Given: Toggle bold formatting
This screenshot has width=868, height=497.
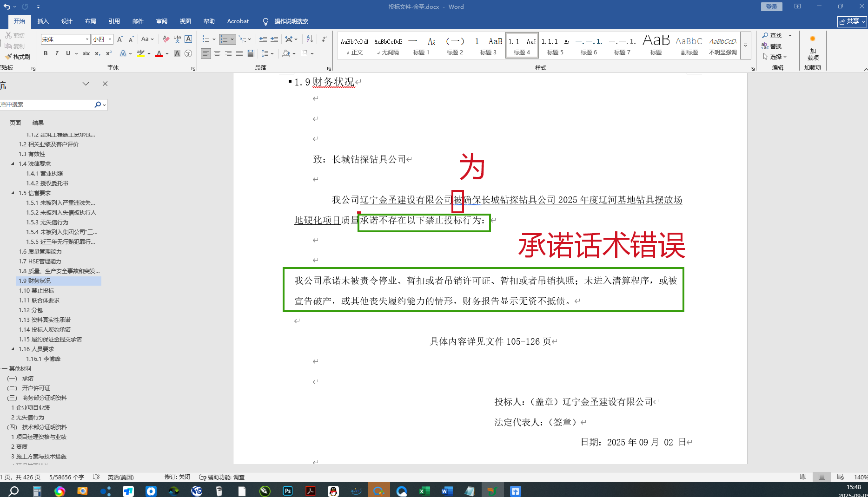Looking at the screenshot, I should pyautogui.click(x=46, y=53).
